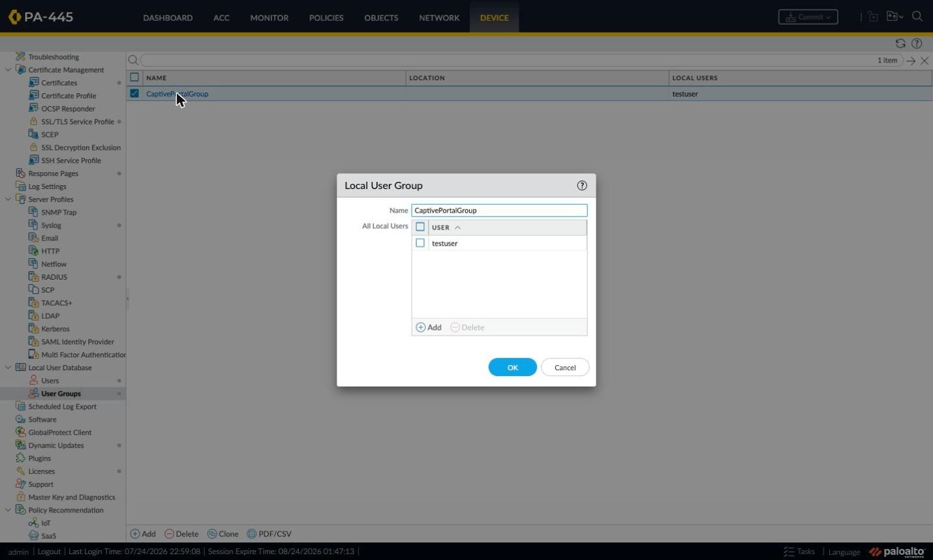Click the Response Pages icon
Image resolution: width=933 pixels, height=560 pixels.
pos(21,173)
